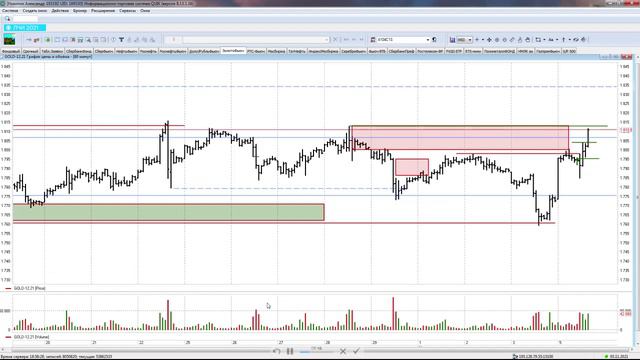Switch to the МосБиржа tab
The height and width of the screenshot is (360, 640).
point(276,51)
